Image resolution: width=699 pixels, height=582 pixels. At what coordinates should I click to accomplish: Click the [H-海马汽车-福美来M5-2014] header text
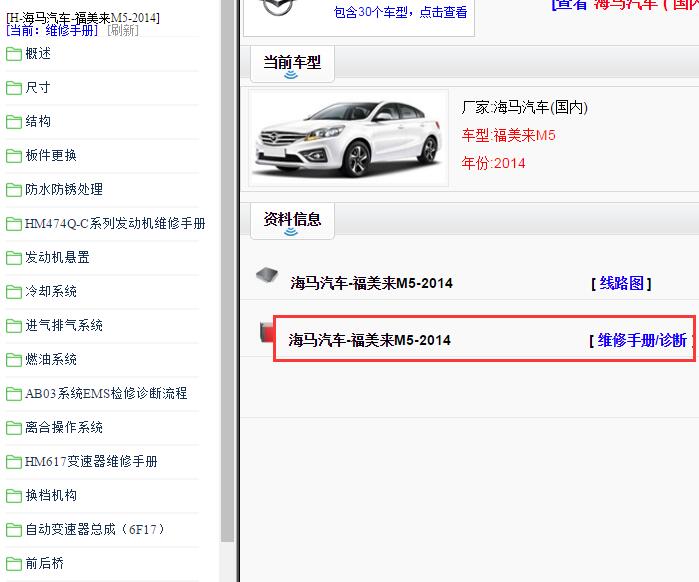[x=83, y=18]
